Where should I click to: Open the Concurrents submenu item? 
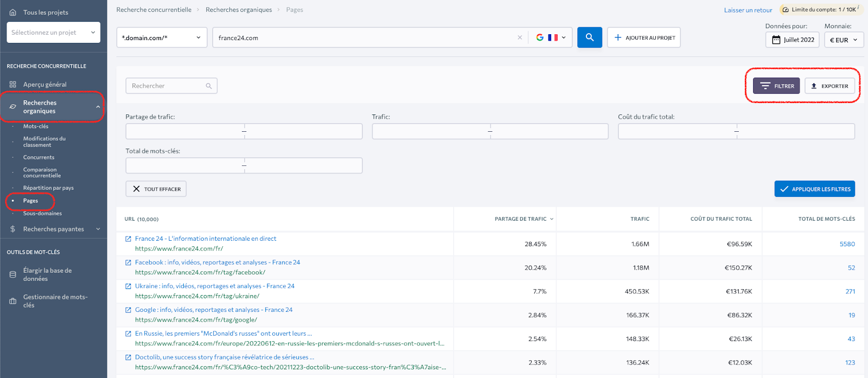(x=39, y=157)
